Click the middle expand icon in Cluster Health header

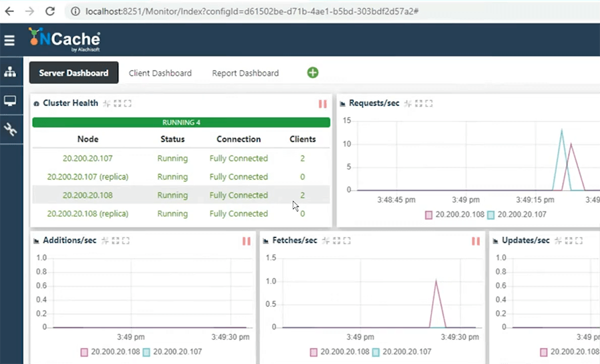[x=117, y=103]
